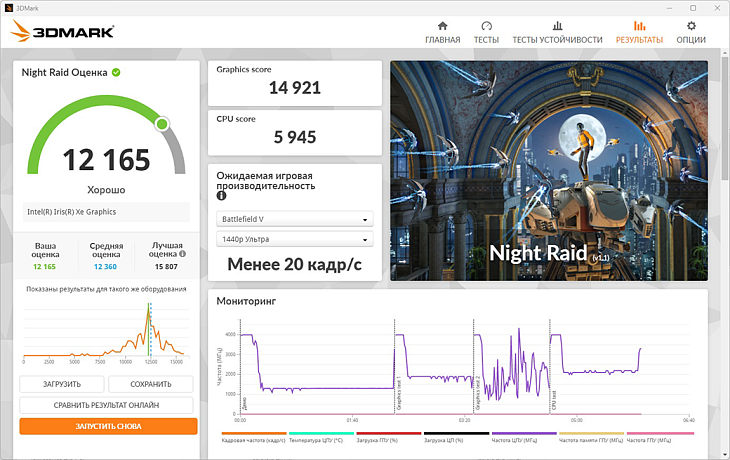Switch to the Тесты устойчивости tab
The height and width of the screenshot is (460, 730).
pyautogui.click(x=557, y=32)
